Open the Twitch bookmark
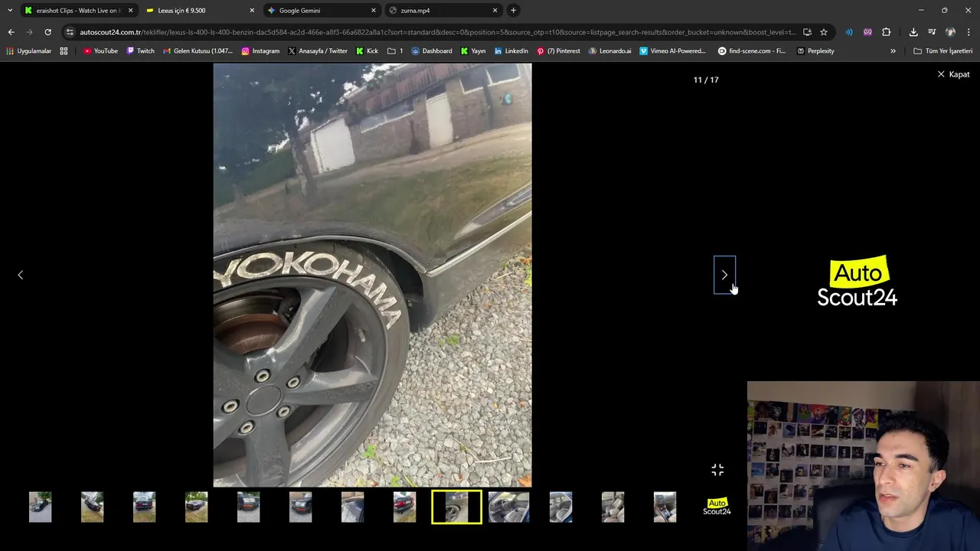This screenshot has width=980, height=551. click(x=140, y=51)
